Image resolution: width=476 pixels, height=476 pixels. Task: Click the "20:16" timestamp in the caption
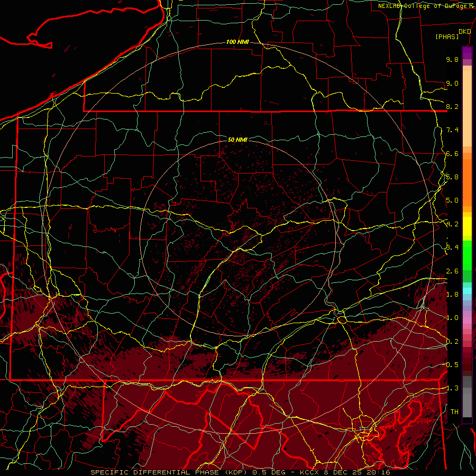point(379,472)
